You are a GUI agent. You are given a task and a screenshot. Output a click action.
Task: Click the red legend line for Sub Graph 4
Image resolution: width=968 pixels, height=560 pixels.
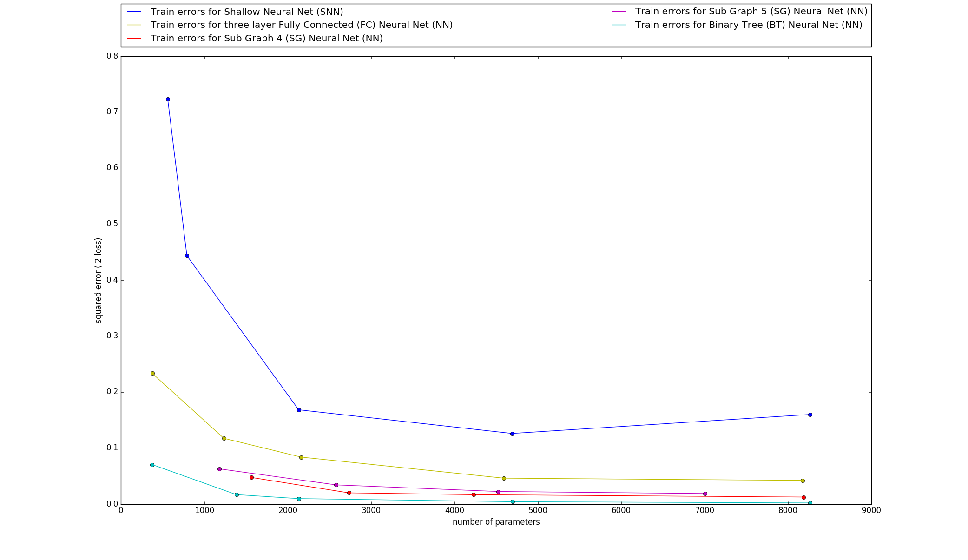[x=134, y=39]
